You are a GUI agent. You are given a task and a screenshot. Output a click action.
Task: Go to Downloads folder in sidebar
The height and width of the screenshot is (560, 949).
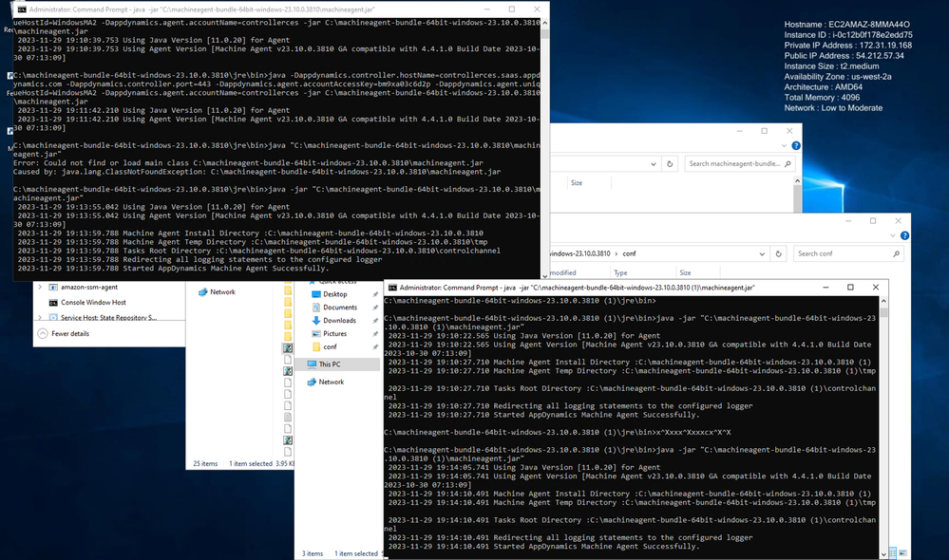pos(339,321)
